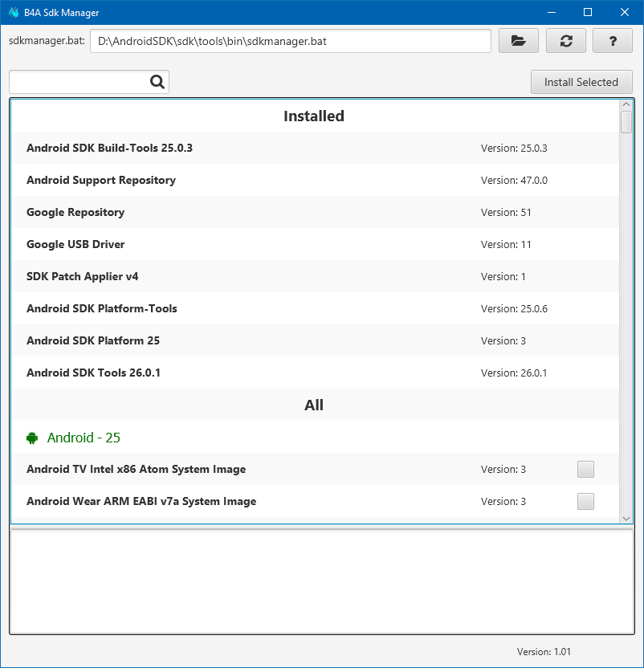The image size is (644, 668).
Task: Click the Version: 51 value
Action: coord(506,212)
